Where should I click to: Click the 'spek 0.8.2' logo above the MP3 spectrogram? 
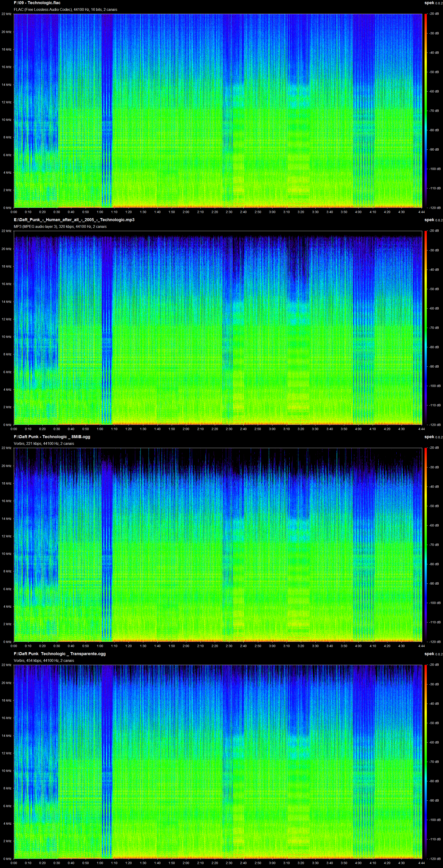click(433, 220)
